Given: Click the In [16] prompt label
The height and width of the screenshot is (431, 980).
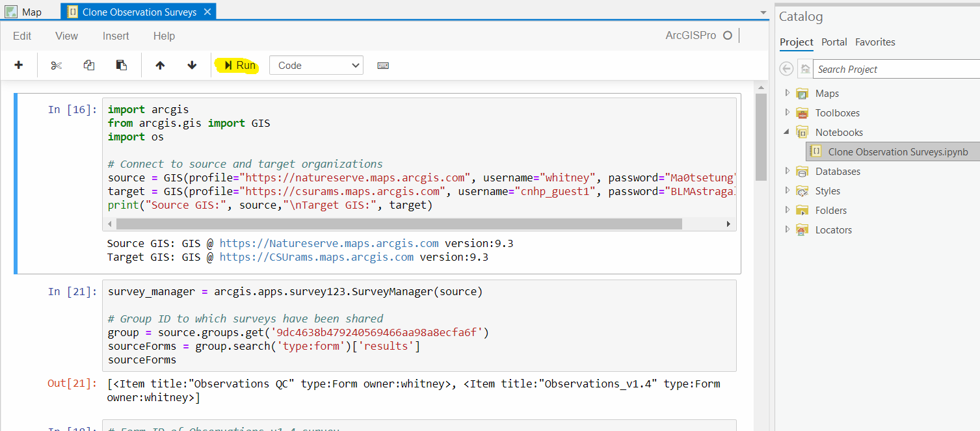Looking at the screenshot, I should pyautogui.click(x=72, y=109).
